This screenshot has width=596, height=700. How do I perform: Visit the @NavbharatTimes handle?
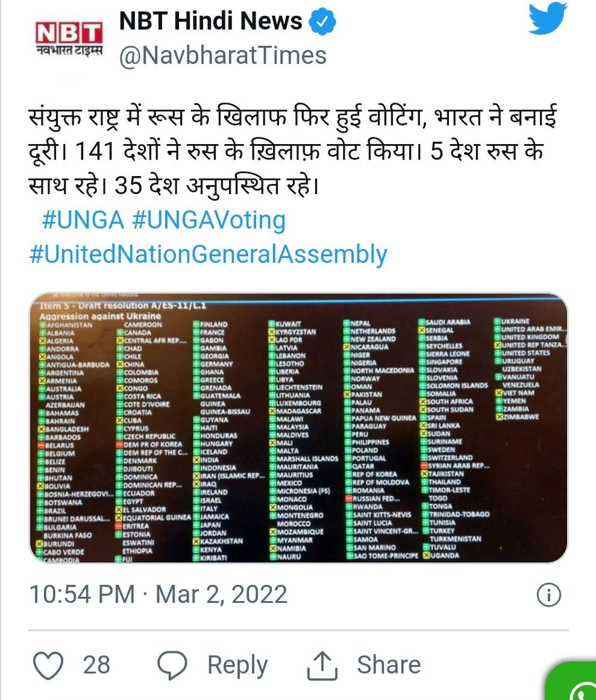[x=223, y=55]
